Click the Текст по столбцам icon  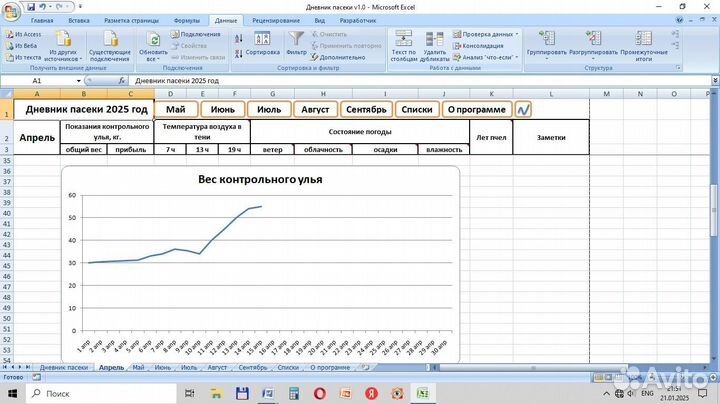(x=403, y=45)
